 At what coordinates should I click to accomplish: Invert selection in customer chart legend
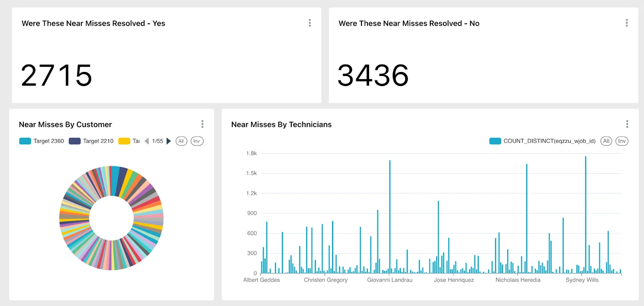pyautogui.click(x=197, y=141)
